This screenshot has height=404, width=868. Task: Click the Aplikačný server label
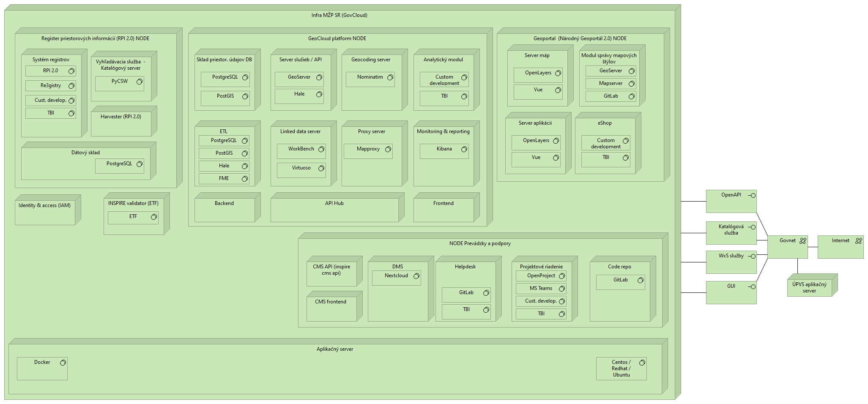click(x=334, y=349)
